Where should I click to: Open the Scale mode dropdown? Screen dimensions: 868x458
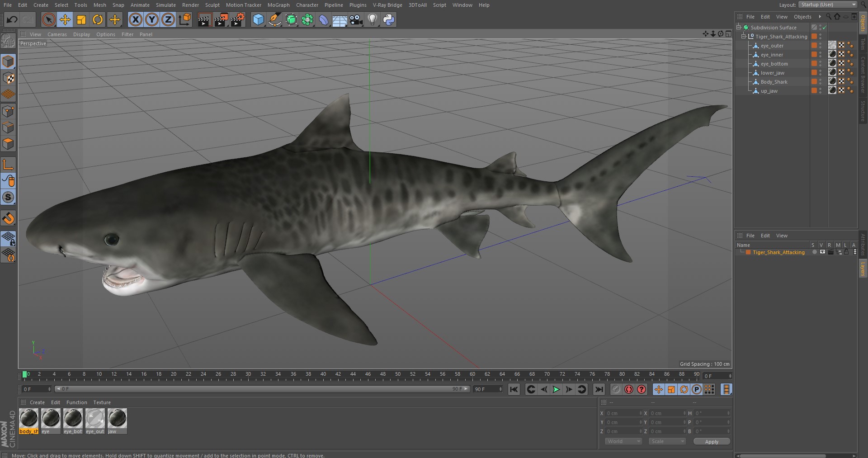[667, 441]
